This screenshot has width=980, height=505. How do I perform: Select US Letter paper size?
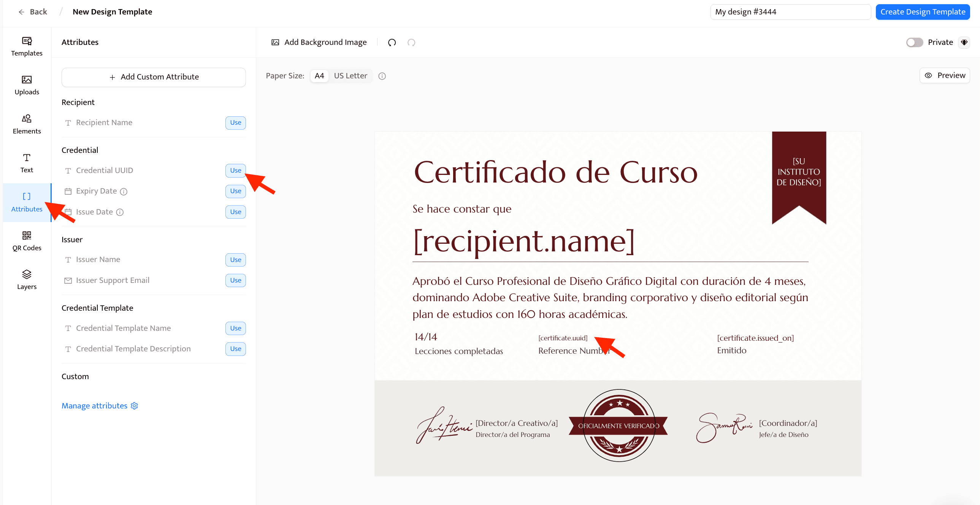(x=350, y=76)
